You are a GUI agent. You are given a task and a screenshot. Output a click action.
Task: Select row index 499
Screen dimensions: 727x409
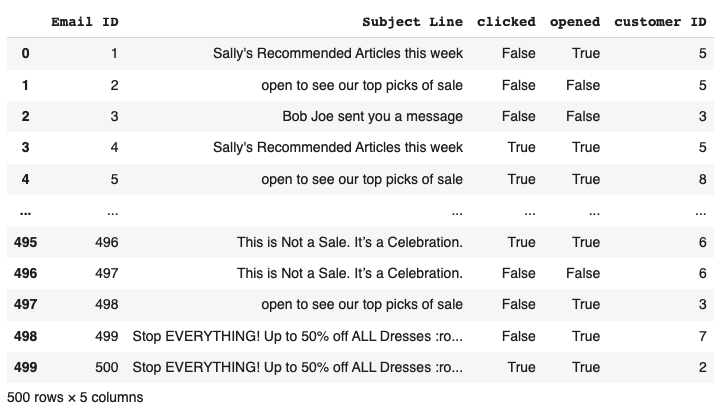pos(26,367)
